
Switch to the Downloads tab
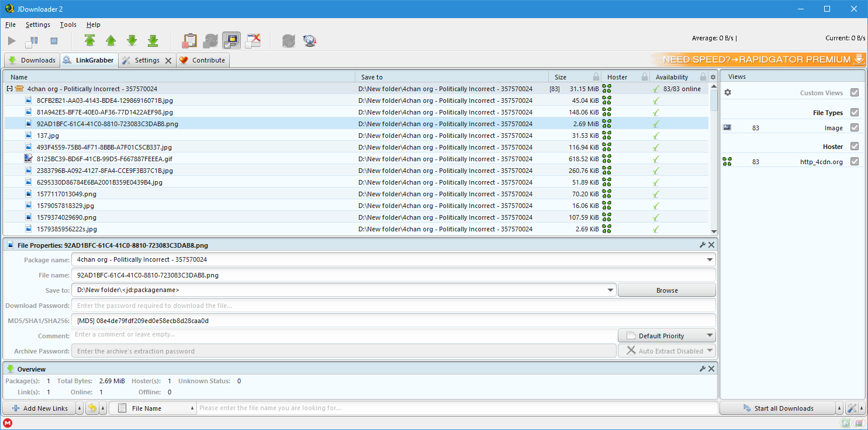coord(32,60)
